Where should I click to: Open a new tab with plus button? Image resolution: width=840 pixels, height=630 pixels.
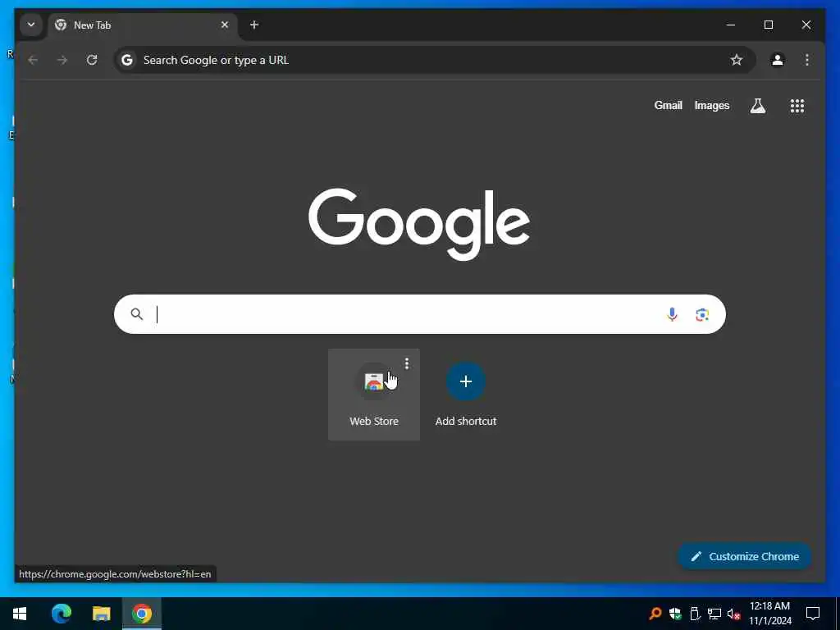click(254, 25)
